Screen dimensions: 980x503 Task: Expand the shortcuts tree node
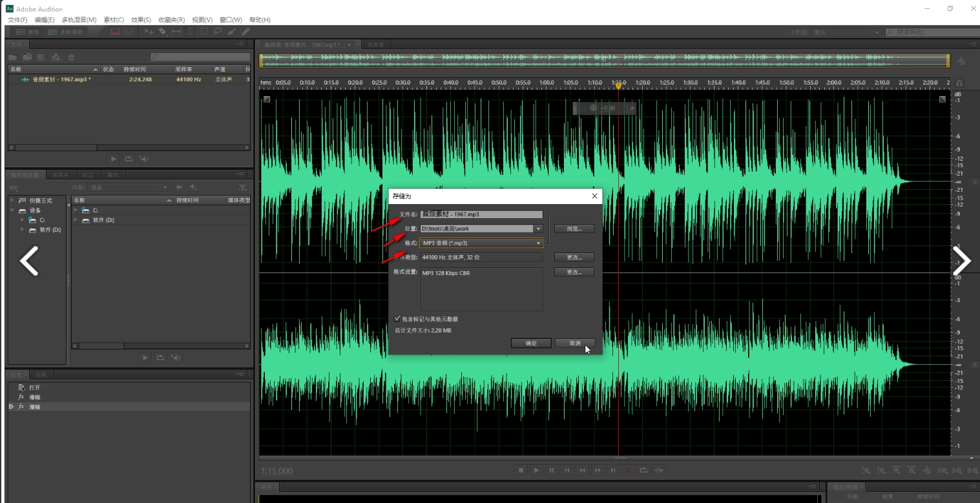coord(12,201)
